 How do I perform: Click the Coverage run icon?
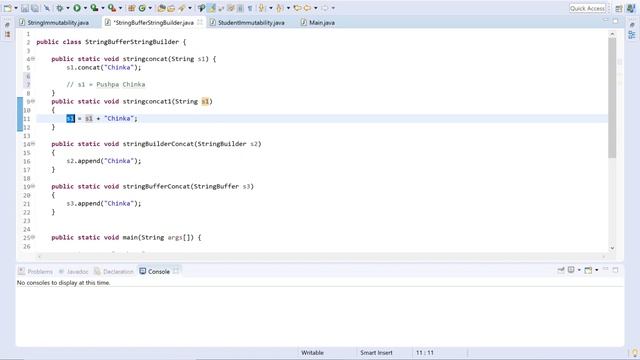click(x=94, y=8)
